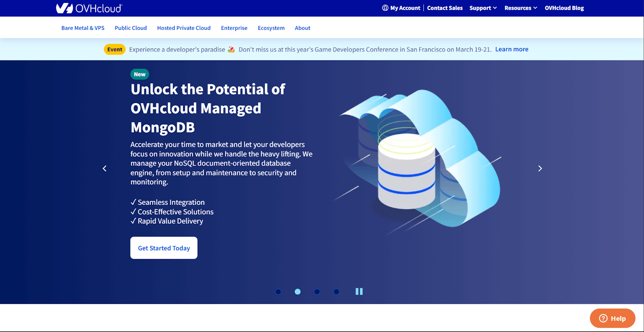Open the Bare Metal & VPS menu
This screenshot has width=644, height=332.
pyautogui.click(x=83, y=28)
